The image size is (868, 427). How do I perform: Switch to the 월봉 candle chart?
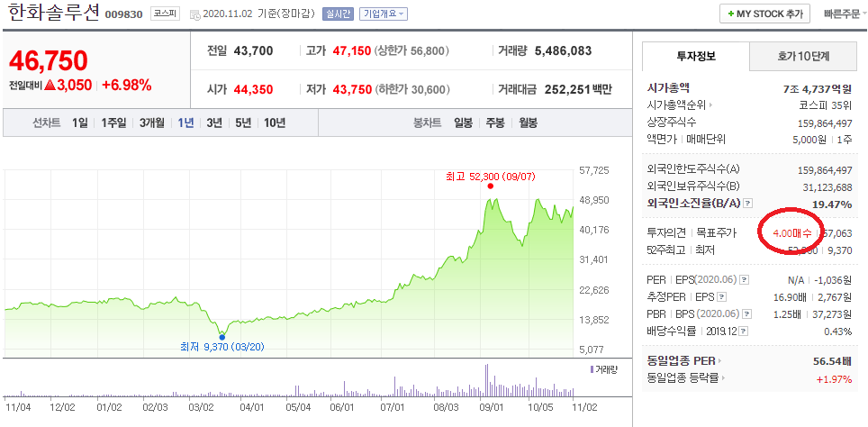(528, 123)
